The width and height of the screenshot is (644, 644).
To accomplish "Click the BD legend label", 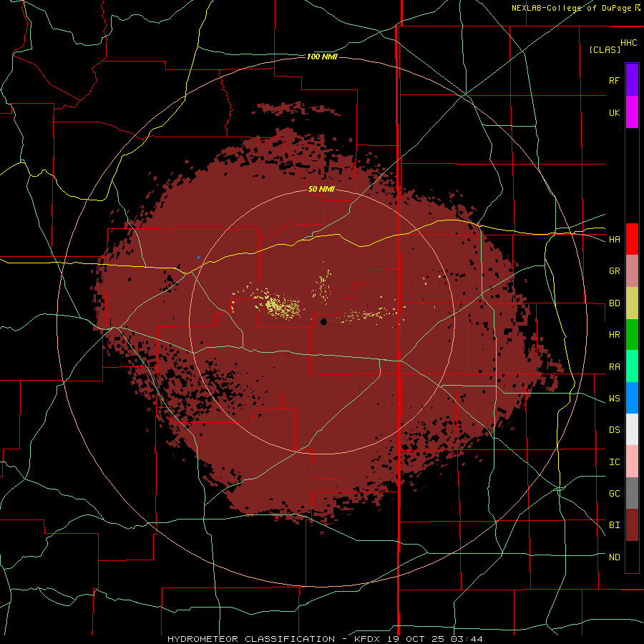I will coord(614,303).
